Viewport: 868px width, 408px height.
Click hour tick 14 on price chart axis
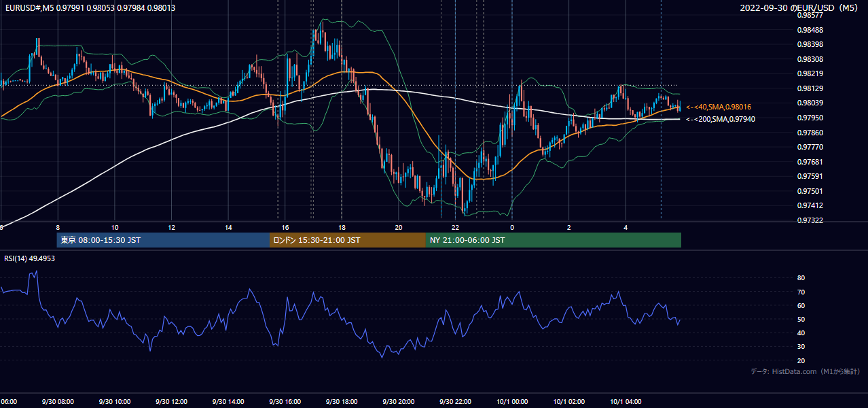coord(228,228)
